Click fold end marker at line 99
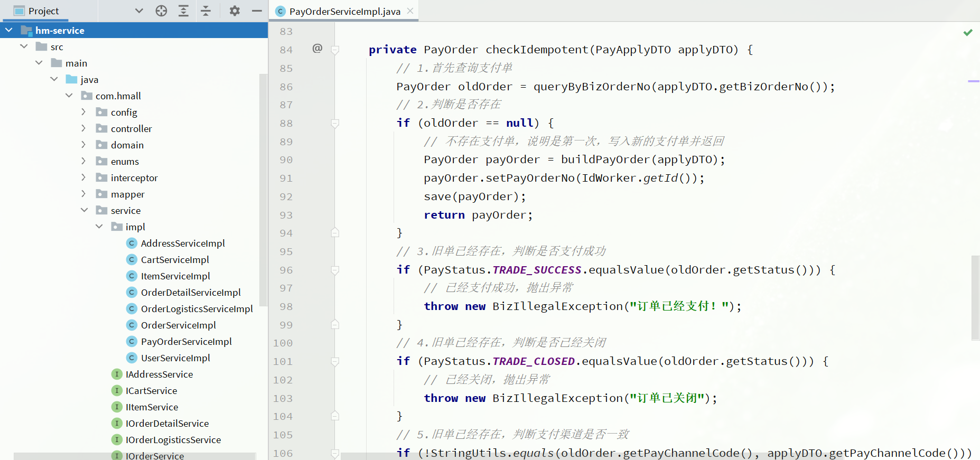This screenshot has width=980, height=460. pos(335,324)
